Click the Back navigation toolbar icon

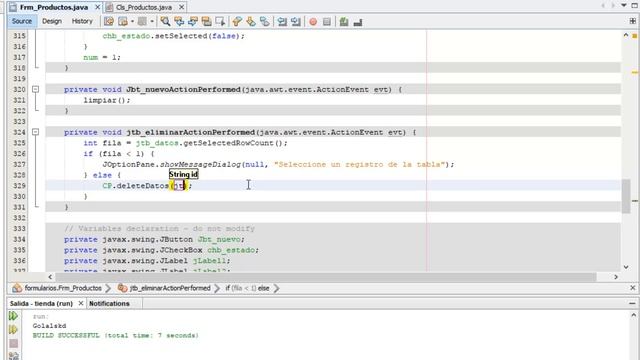[x=123, y=22]
